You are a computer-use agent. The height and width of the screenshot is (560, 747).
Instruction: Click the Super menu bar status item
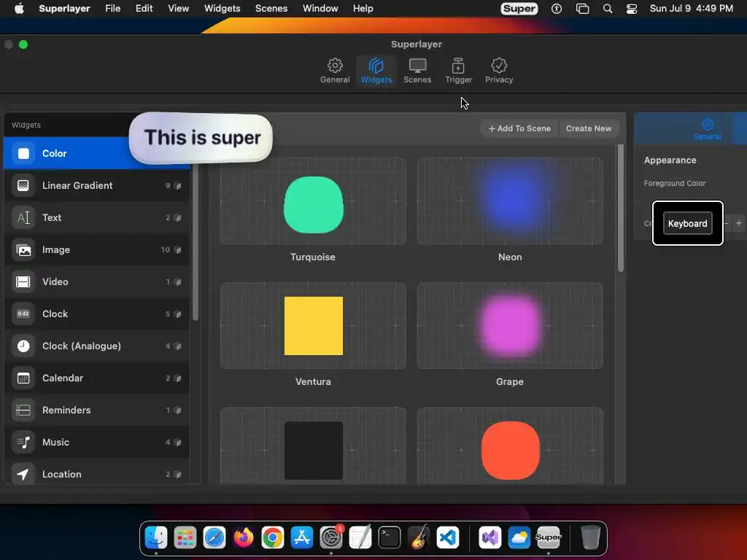(x=519, y=9)
